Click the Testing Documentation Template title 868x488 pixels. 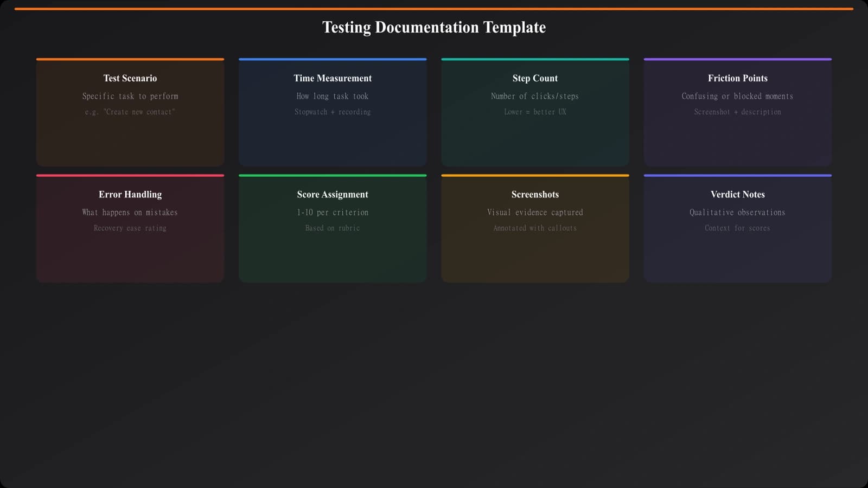coord(434,27)
